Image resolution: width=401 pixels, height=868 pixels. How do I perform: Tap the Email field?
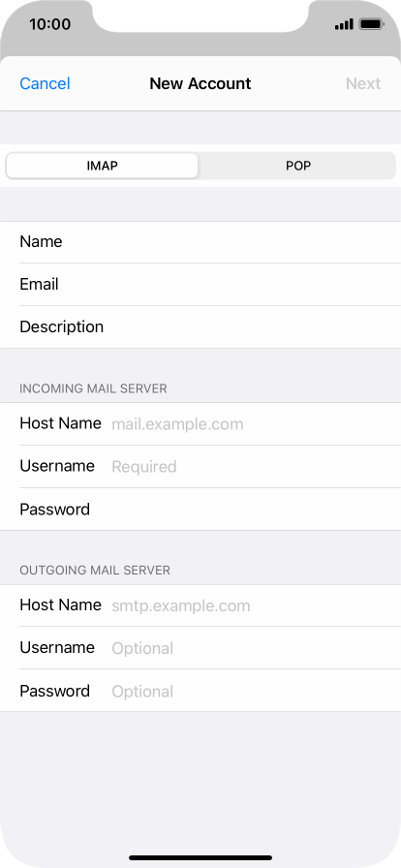click(x=200, y=285)
